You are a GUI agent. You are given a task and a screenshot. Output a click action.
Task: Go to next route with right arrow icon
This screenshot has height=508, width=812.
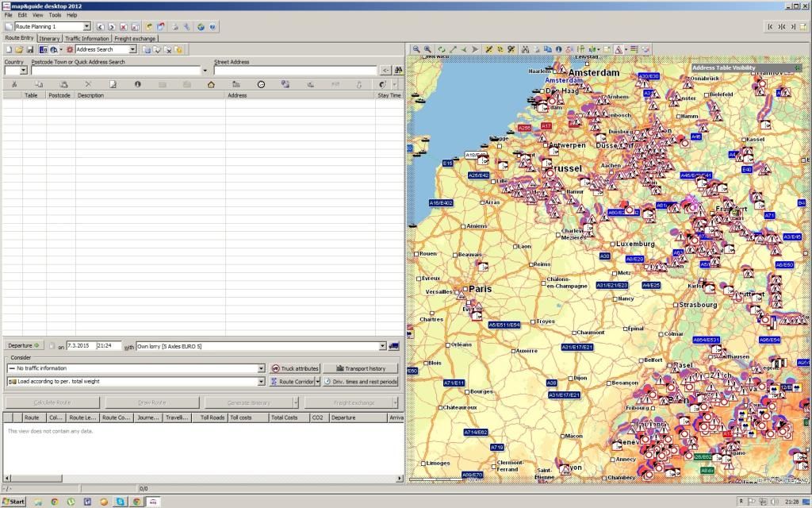coord(112,27)
